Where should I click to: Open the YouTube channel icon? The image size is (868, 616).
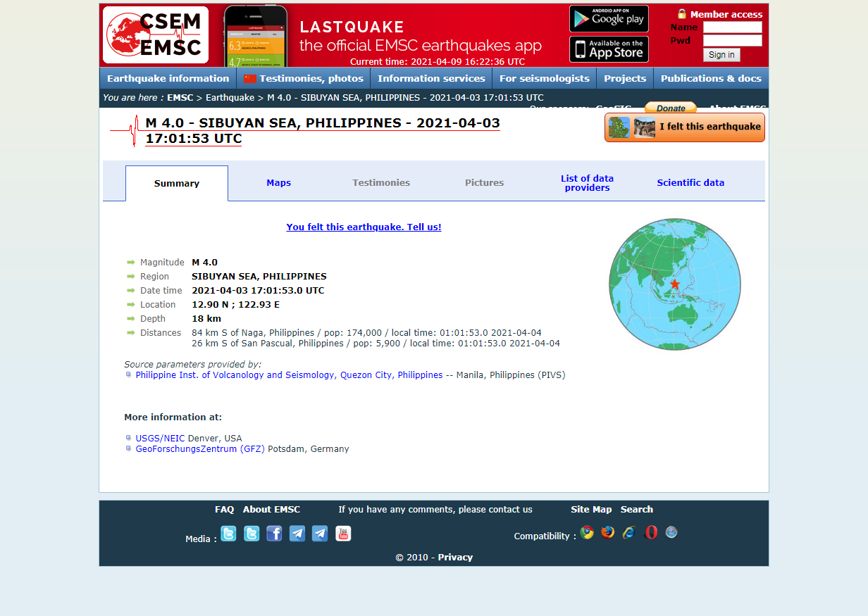[343, 534]
